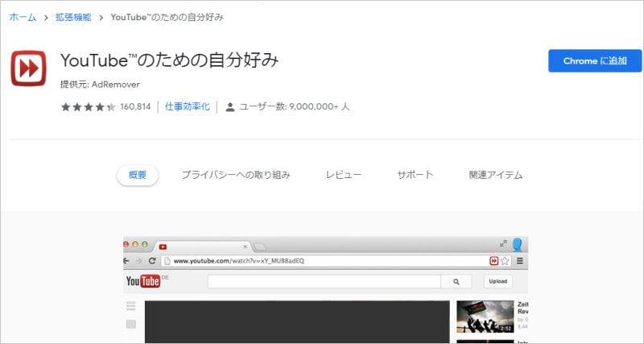Image resolution: width=644 pixels, height=344 pixels.
Task: Click the 160,814 ratings count
Action: click(135, 107)
